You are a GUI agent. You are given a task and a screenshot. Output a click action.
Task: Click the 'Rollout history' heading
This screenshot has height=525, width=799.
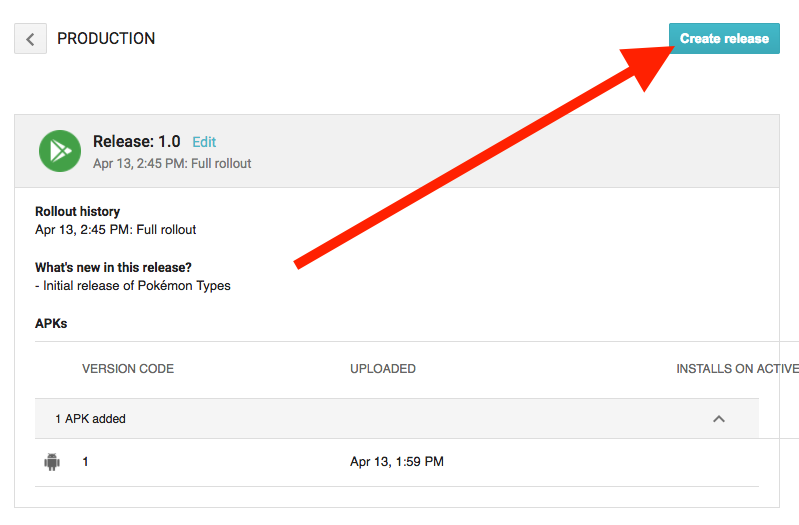(77, 212)
